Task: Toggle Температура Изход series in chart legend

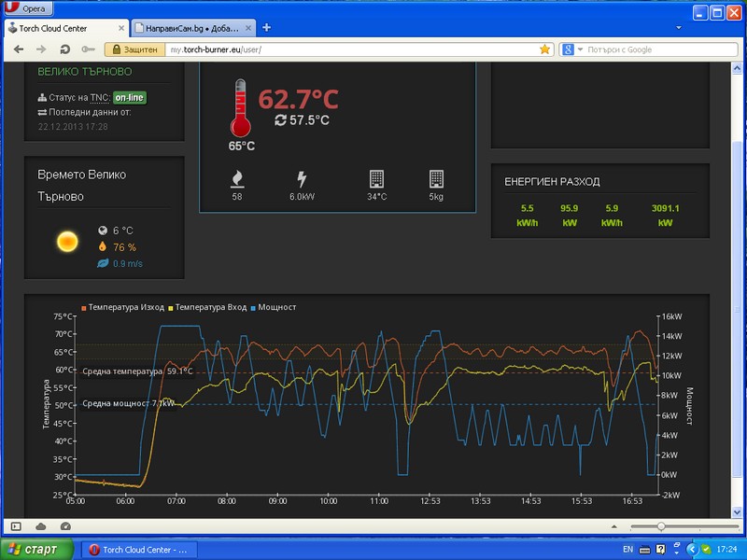Action: point(123,306)
